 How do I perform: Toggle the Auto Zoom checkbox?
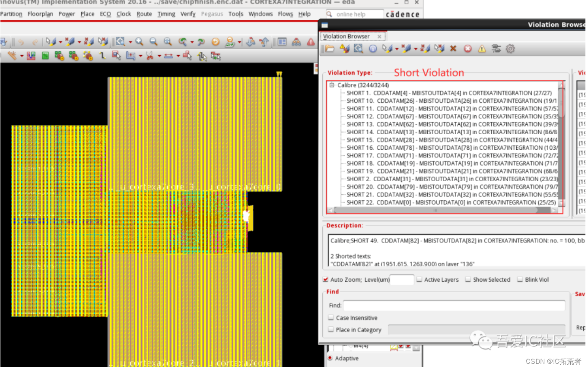click(326, 280)
